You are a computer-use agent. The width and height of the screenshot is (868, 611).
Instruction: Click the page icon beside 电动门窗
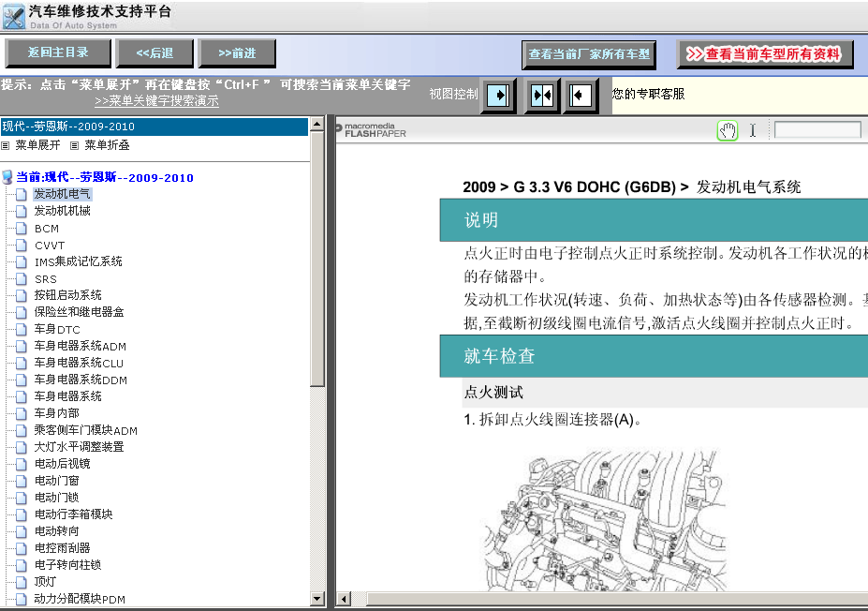point(21,481)
